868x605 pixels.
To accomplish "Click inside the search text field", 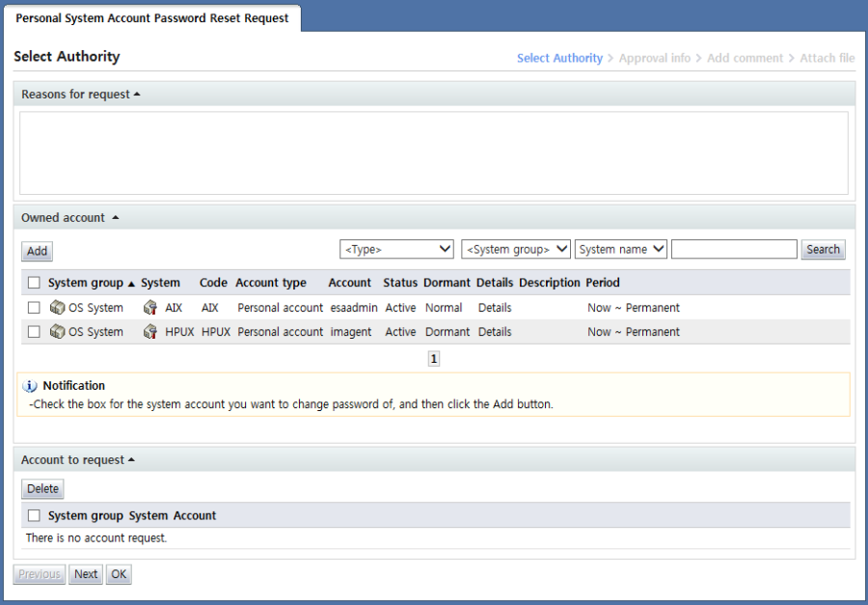I will (734, 249).
